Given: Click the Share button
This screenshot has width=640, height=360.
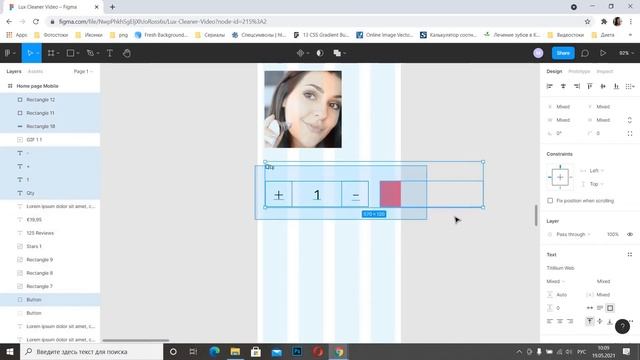Looking at the screenshot, I should [563, 53].
